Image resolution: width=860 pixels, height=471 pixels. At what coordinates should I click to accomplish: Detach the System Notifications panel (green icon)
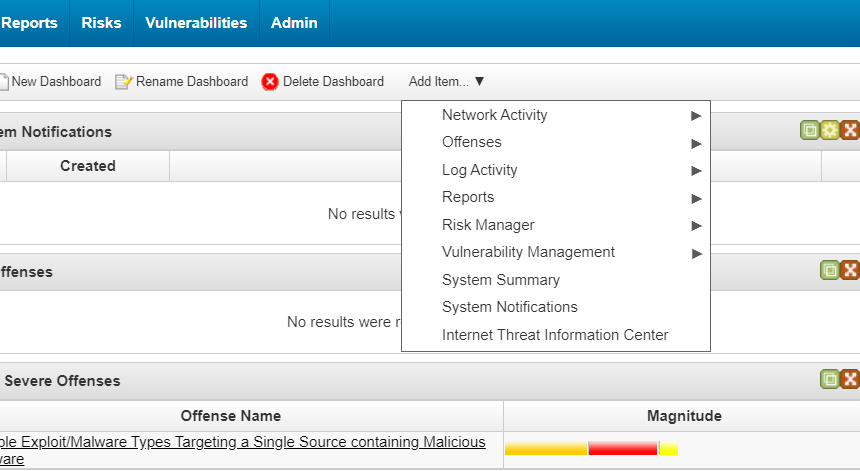point(810,130)
